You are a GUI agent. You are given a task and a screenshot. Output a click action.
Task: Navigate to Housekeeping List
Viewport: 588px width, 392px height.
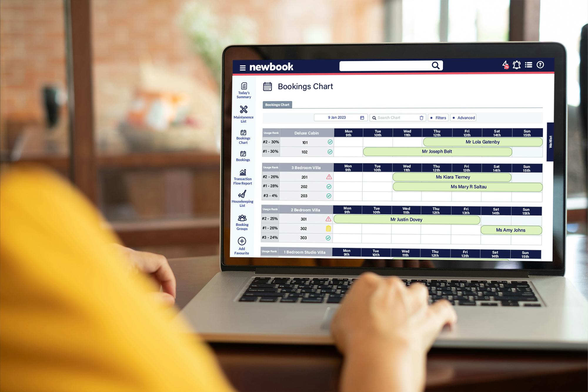tap(243, 201)
